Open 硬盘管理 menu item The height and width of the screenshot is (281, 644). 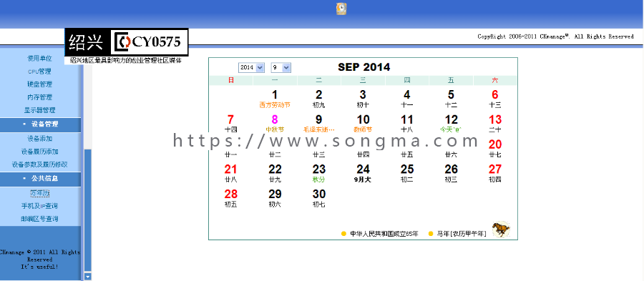tap(40, 84)
